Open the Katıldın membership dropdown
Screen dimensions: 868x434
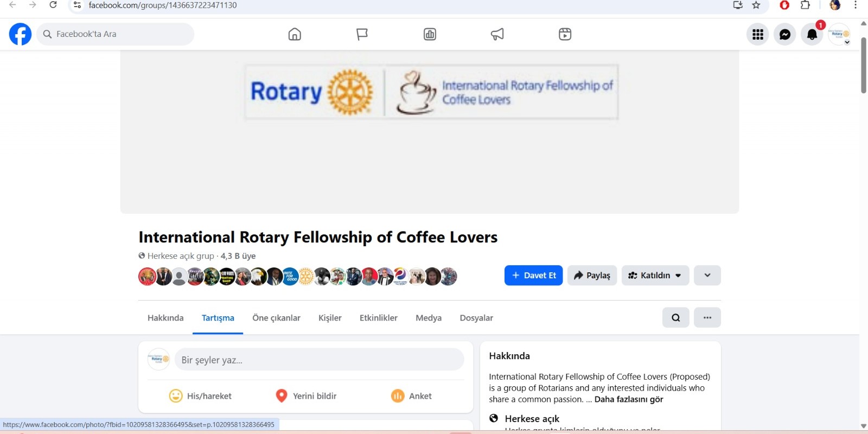(x=655, y=275)
